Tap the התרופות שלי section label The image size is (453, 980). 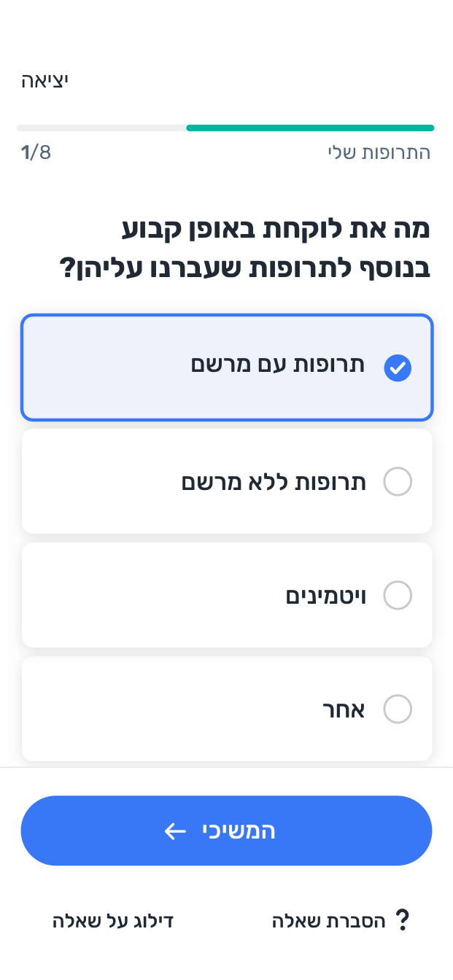tap(379, 152)
